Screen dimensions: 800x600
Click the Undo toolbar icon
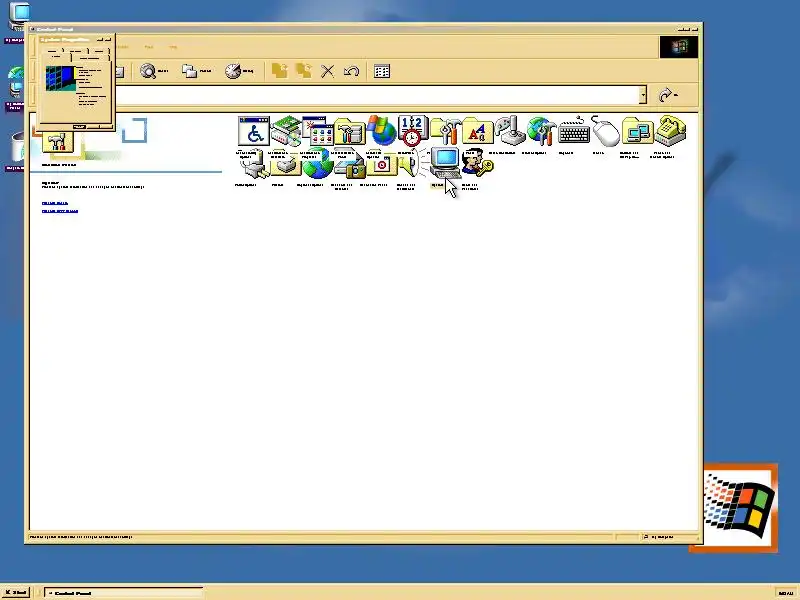(x=352, y=71)
